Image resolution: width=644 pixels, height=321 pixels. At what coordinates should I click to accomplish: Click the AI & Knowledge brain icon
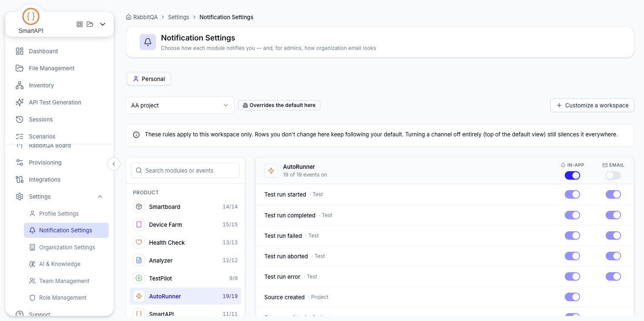[32, 264]
